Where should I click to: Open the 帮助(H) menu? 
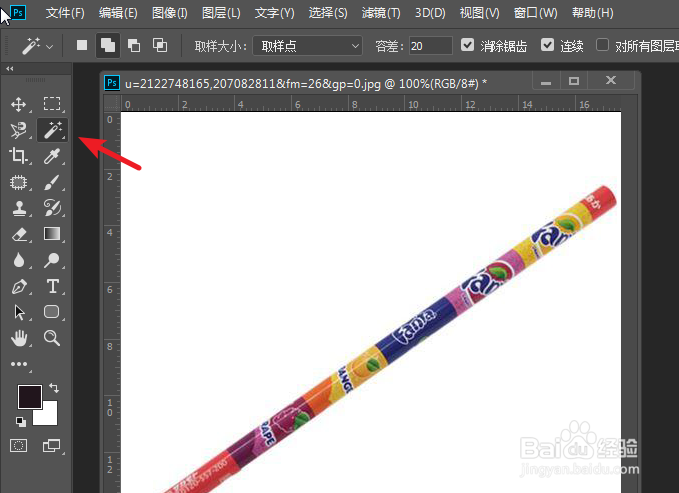coord(592,13)
